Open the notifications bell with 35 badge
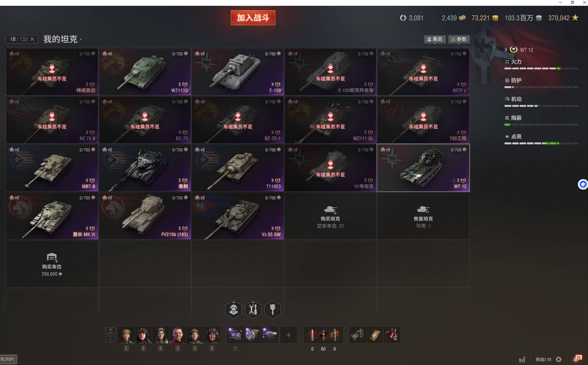 (577, 359)
